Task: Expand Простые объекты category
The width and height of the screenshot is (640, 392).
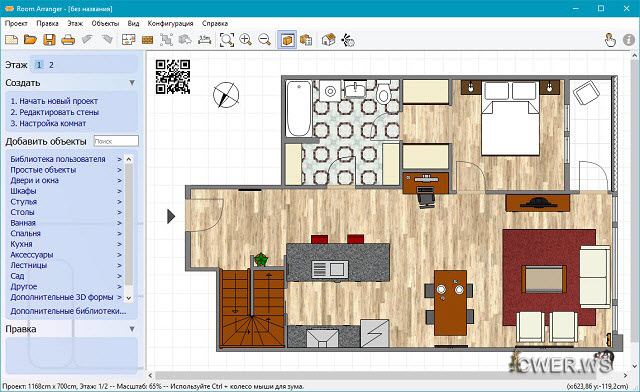Action: [x=66, y=170]
